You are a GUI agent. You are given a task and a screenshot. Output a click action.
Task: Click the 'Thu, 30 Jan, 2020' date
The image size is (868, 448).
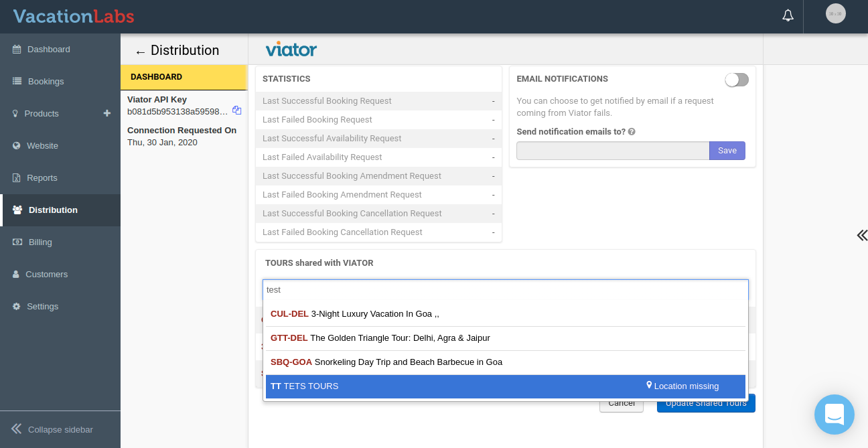(x=162, y=143)
